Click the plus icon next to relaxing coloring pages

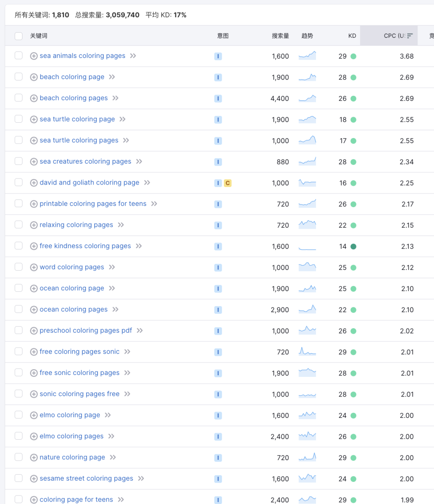tap(34, 225)
